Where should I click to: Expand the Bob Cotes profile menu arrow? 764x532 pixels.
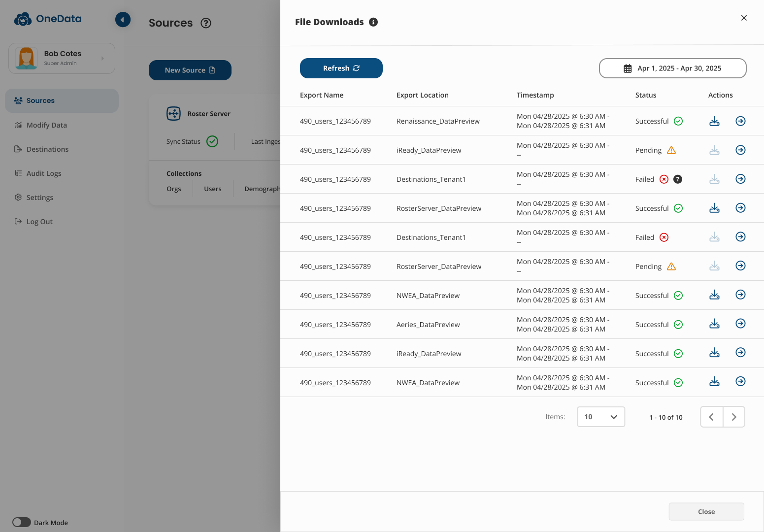click(102, 58)
